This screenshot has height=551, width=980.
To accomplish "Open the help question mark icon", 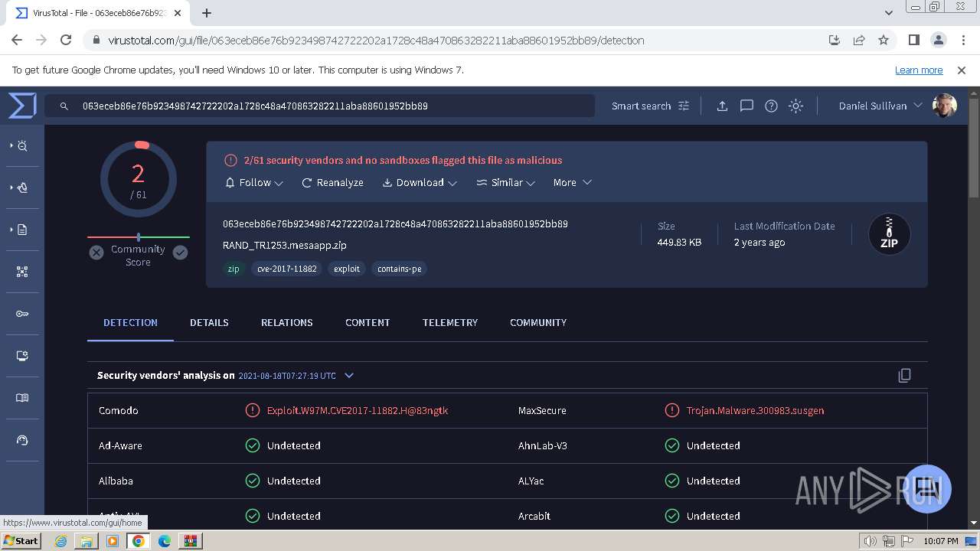I will pos(771,106).
